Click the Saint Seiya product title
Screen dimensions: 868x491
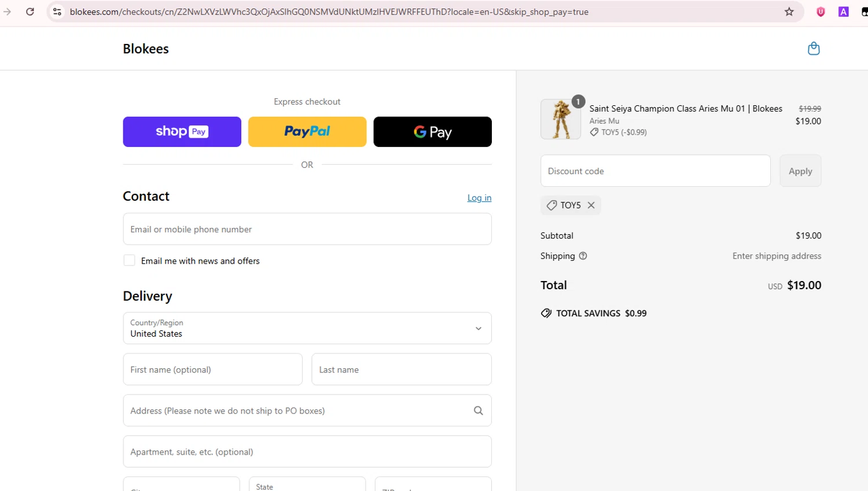click(x=686, y=109)
